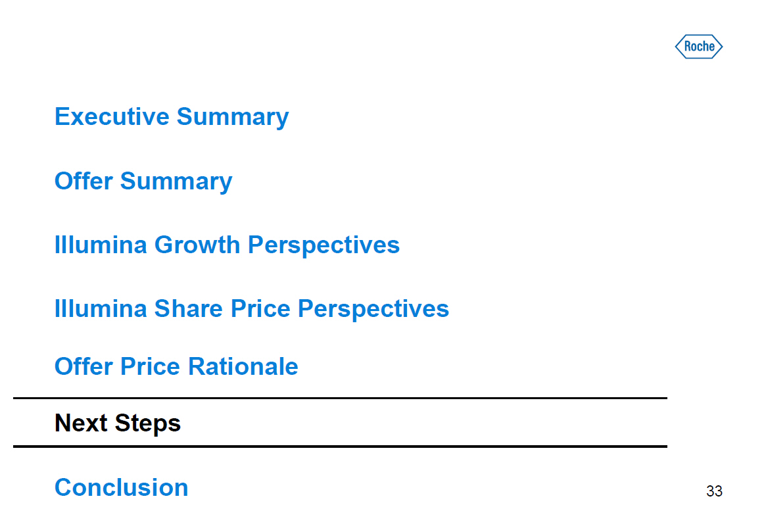
Task: Jump to Offer Price Rationale section
Action: (x=176, y=366)
